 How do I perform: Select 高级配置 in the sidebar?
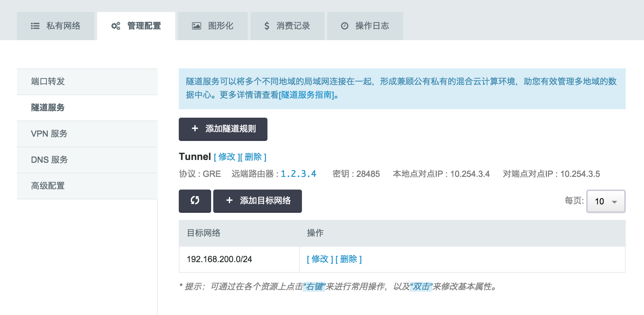point(48,186)
